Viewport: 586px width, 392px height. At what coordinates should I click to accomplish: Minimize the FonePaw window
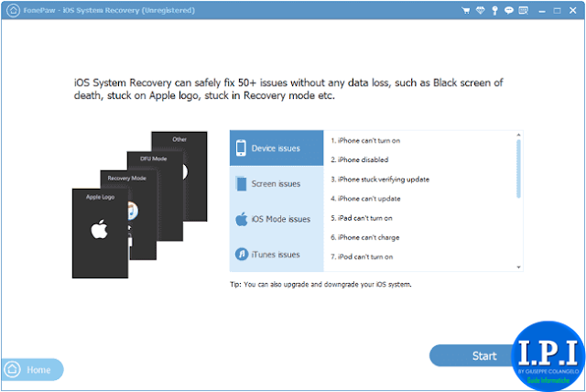(541, 11)
